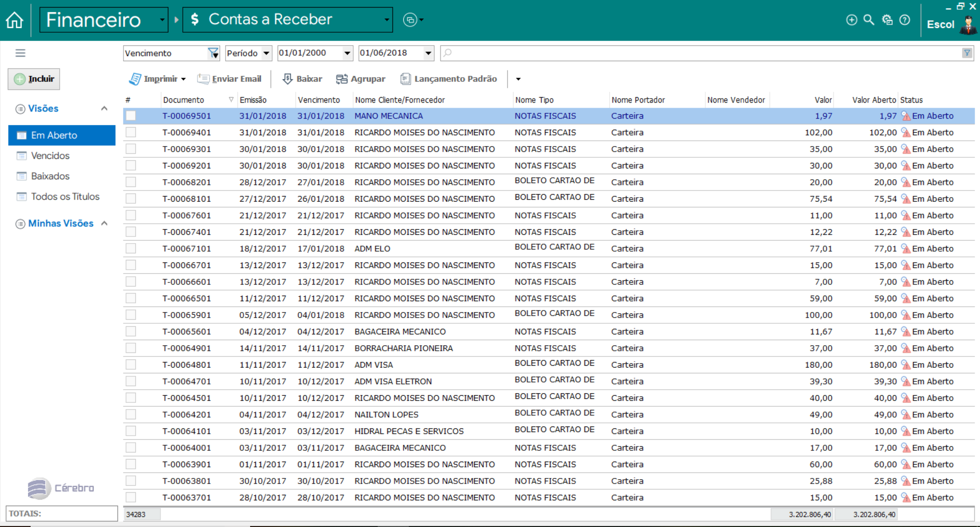Switch to the Vencidos view
The image size is (980, 527).
(50, 156)
